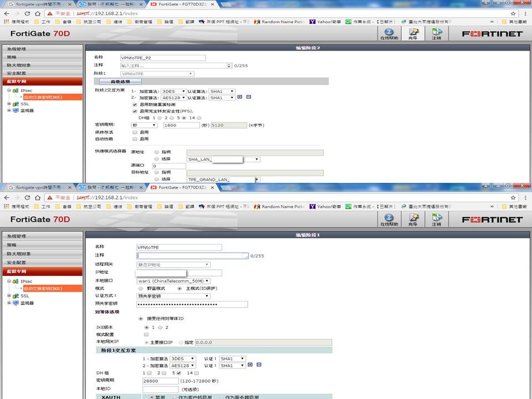The height and width of the screenshot is (399, 532).
Task: Open the apps grid icon in Phase 2 bookmarks bar
Action: [6, 22]
